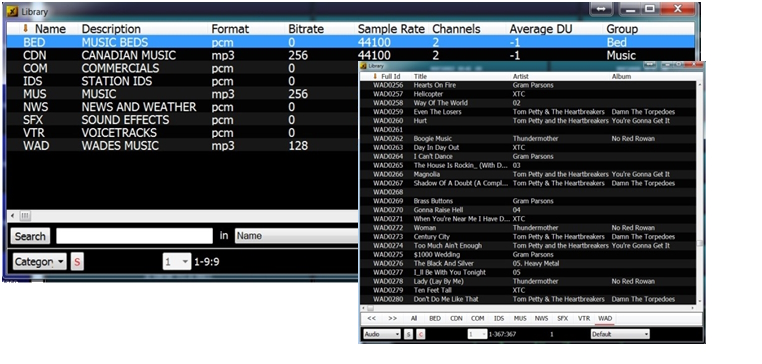Sort by the Title column header

click(420, 76)
